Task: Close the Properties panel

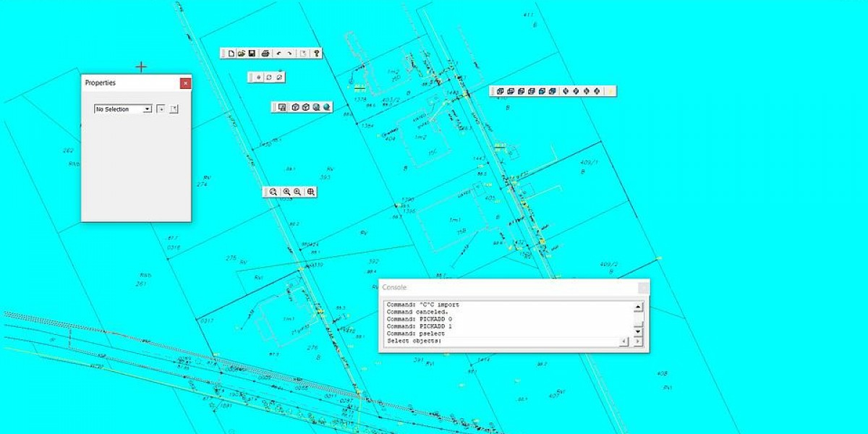Action: (x=185, y=83)
